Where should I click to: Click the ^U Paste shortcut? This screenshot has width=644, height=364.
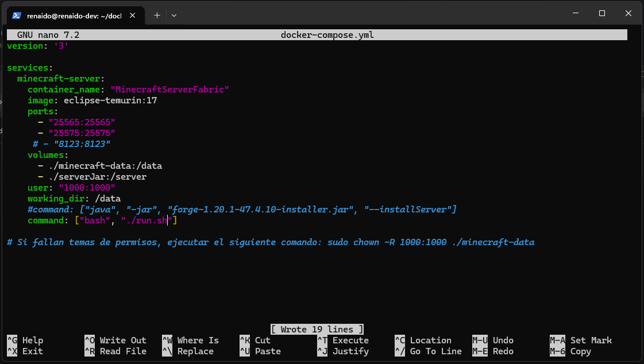(x=260, y=351)
